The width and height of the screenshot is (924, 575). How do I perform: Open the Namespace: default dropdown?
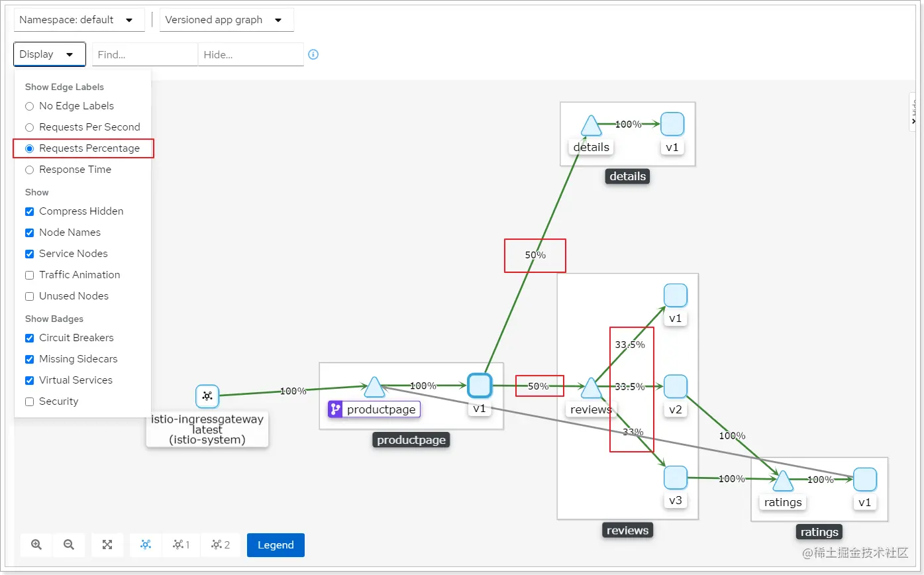point(79,20)
